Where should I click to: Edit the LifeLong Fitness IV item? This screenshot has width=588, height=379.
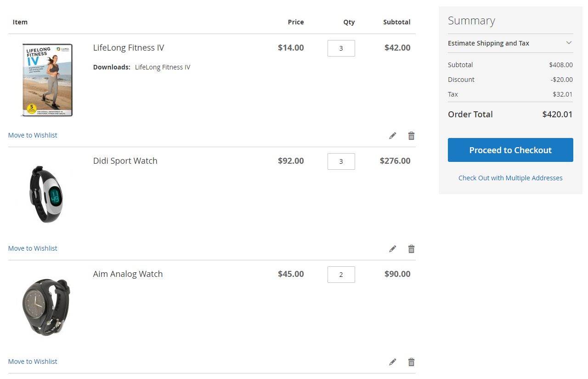tap(392, 136)
